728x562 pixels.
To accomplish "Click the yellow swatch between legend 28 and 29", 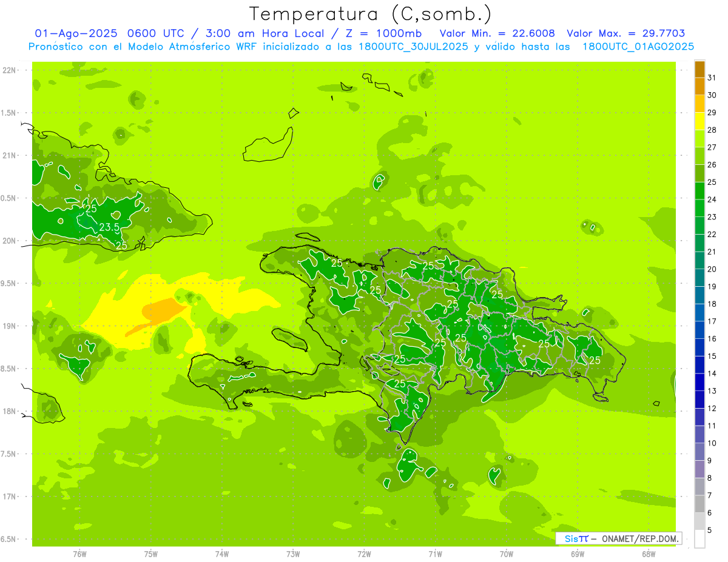I will (x=699, y=122).
